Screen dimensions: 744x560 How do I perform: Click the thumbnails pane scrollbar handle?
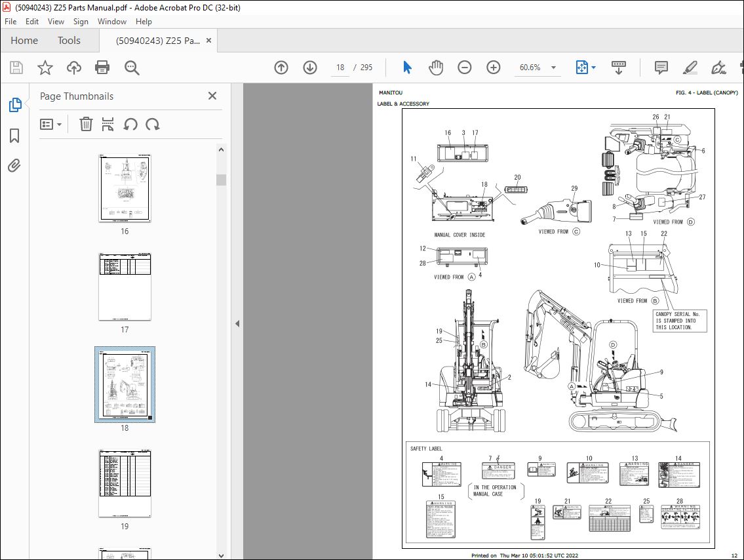(221, 180)
